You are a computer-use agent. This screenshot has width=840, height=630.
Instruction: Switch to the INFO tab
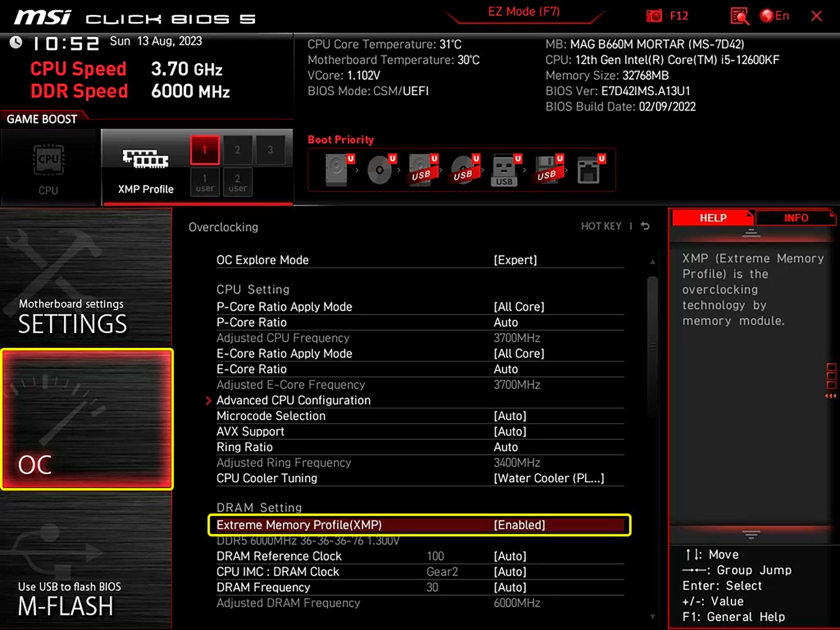(x=796, y=218)
